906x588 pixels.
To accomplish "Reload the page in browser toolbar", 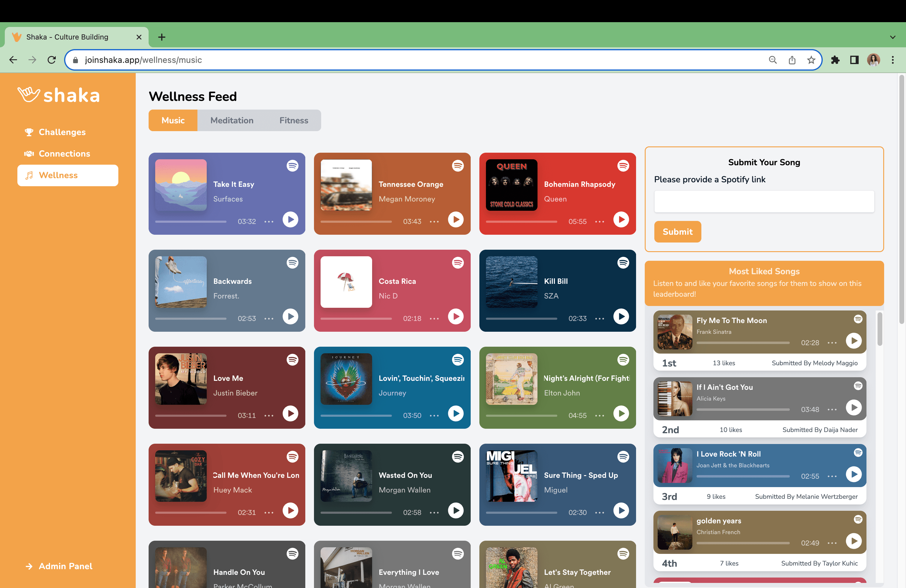I will [x=52, y=60].
